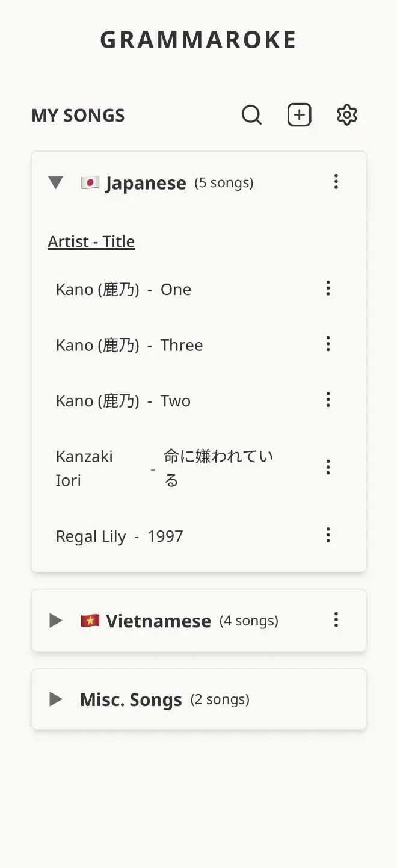
Task: Open Vietnamese group options menu
Action: click(x=336, y=620)
